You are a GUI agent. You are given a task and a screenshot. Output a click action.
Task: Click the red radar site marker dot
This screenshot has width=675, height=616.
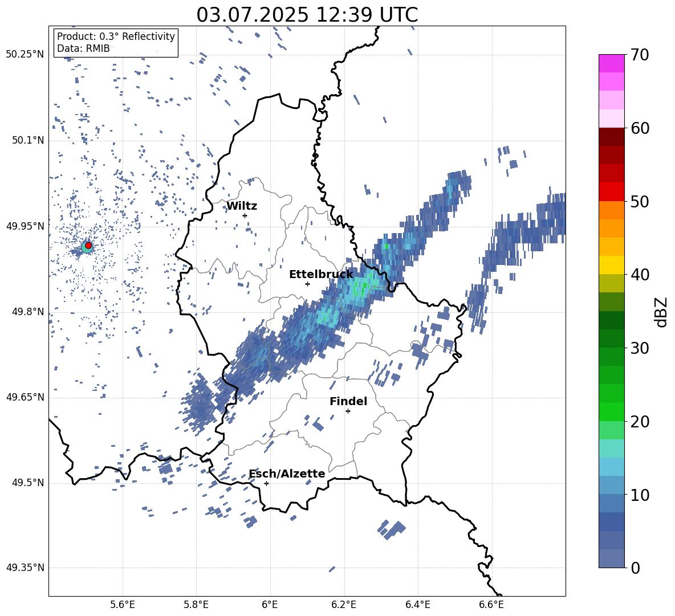[x=88, y=245]
